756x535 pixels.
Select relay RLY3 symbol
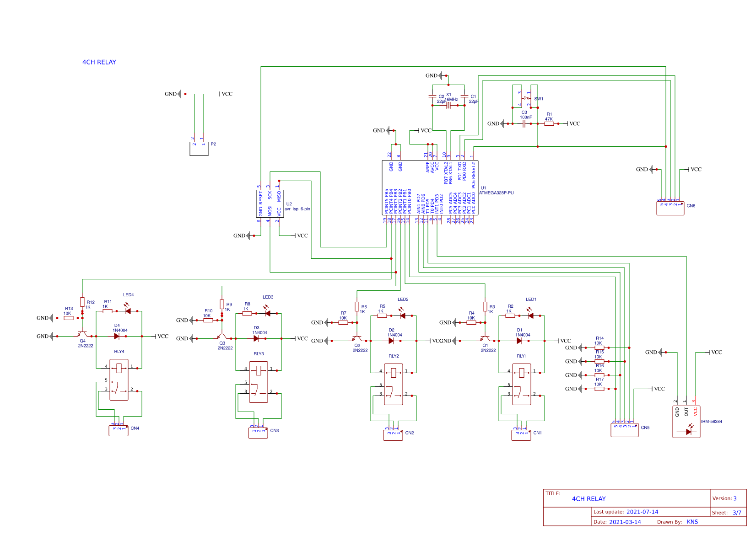[x=259, y=382]
